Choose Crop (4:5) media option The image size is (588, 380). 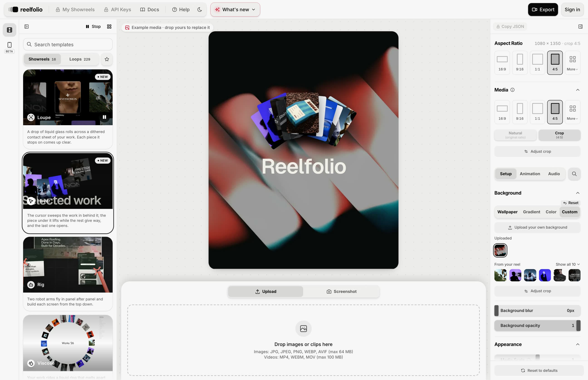tap(559, 135)
